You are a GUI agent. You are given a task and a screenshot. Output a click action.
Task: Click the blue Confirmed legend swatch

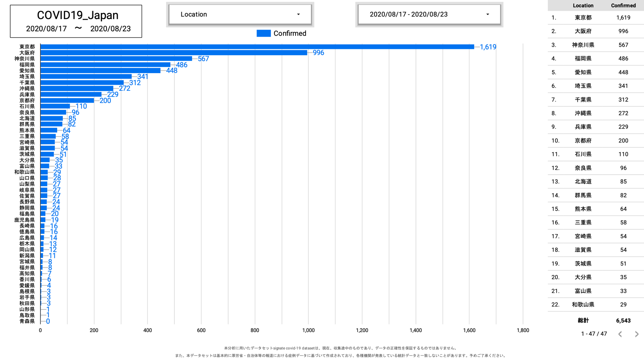(x=263, y=33)
